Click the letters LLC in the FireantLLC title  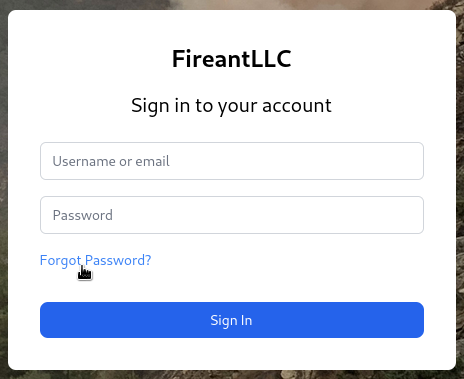tap(270, 59)
